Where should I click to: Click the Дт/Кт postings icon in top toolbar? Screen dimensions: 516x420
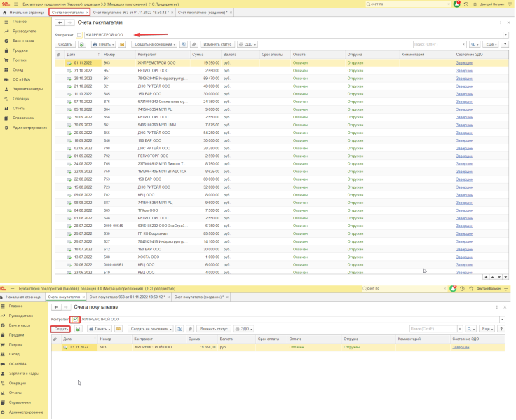coord(184,44)
